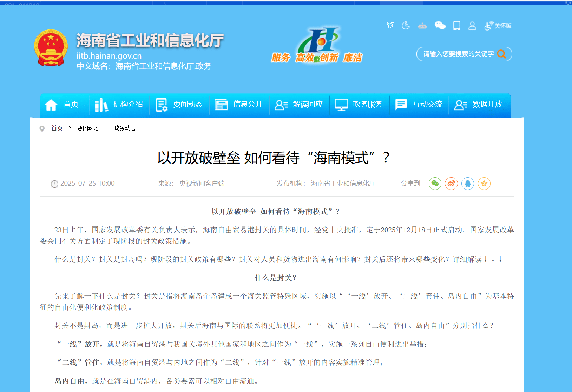Open the 信息公开 navigation tab
This screenshot has height=392, width=572.
pos(239,104)
